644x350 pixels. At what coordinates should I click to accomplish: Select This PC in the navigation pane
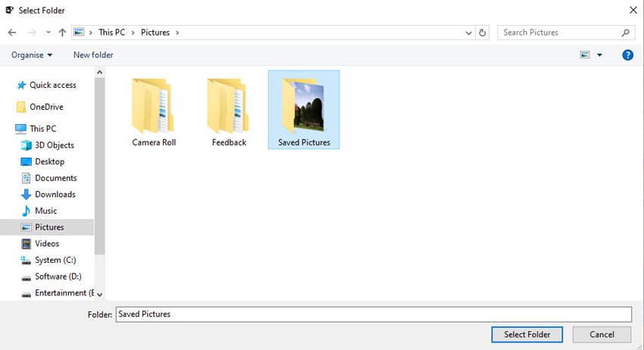pyautogui.click(x=42, y=129)
